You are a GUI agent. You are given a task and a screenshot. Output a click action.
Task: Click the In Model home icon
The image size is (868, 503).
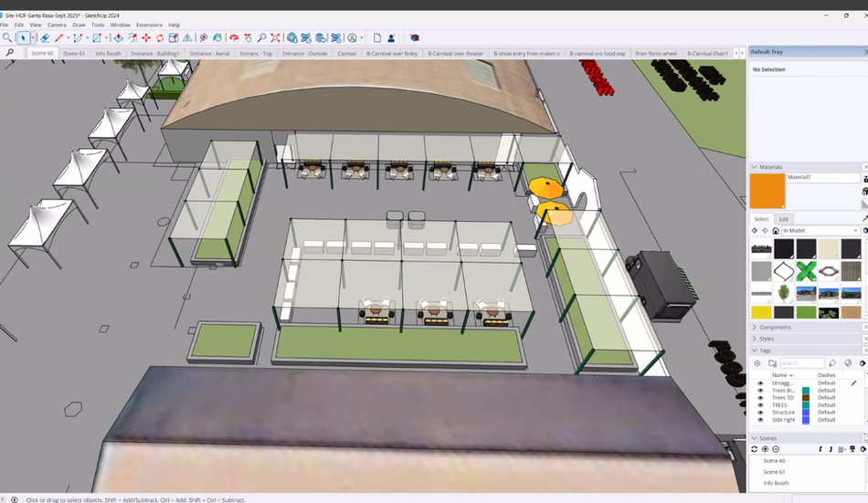[x=776, y=230]
